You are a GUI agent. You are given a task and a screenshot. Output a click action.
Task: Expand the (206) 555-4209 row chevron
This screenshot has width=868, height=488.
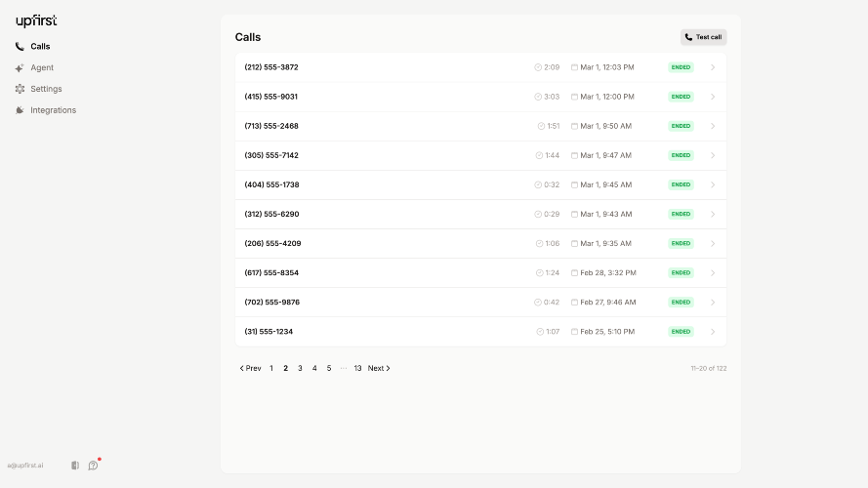pyautogui.click(x=713, y=243)
